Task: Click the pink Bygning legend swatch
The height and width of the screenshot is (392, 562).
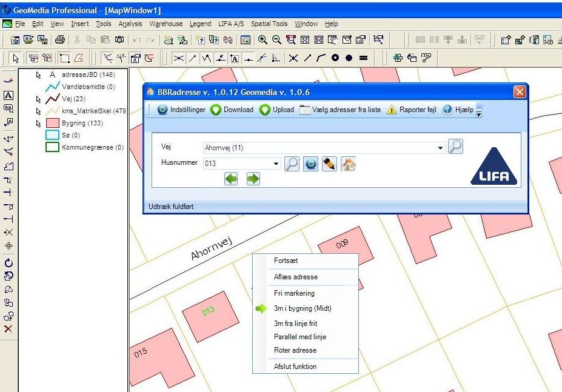Action: pyautogui.click(x=52, y=123)
